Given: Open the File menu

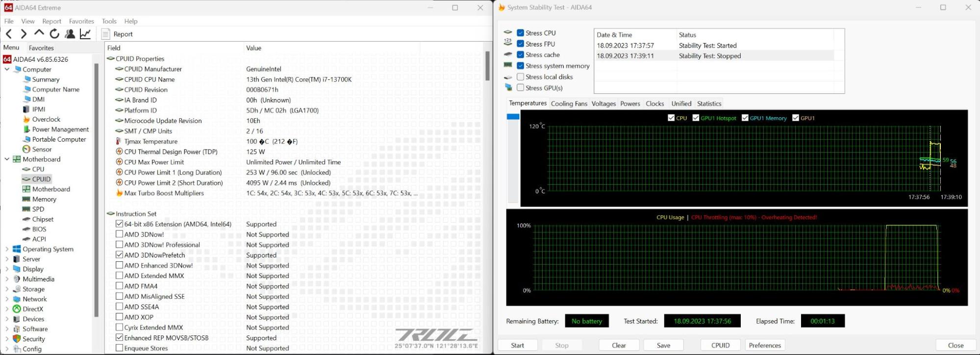Looking at the screenshot, I should (x=9, y=21).
